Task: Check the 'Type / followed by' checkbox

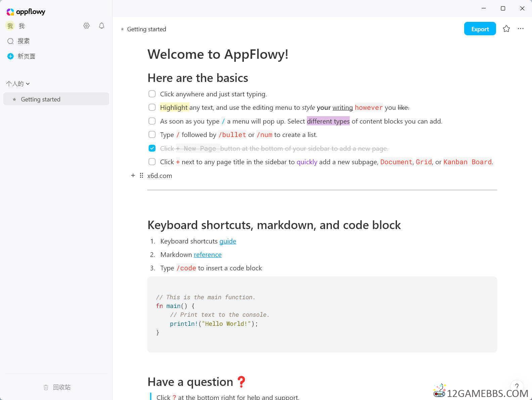Action: coord(152,134)
